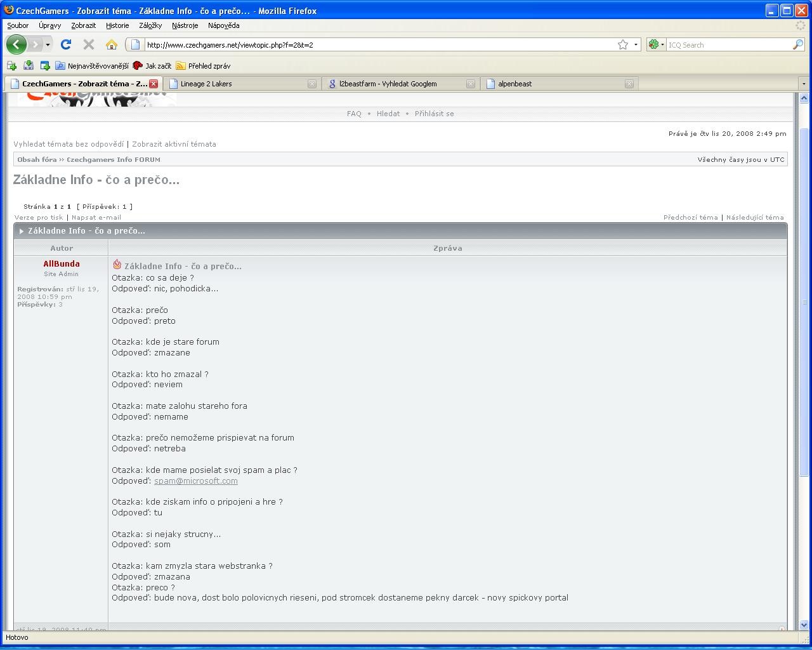Open Vyhledat témata bez odpovědí link

point(69,144)
